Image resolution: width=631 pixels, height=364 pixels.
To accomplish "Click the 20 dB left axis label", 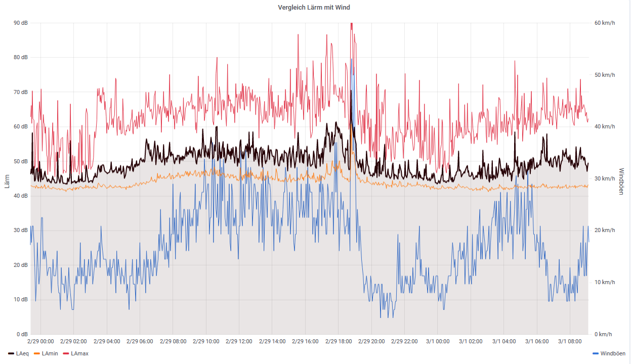I will pyautogui.click(x=21, y=265).
